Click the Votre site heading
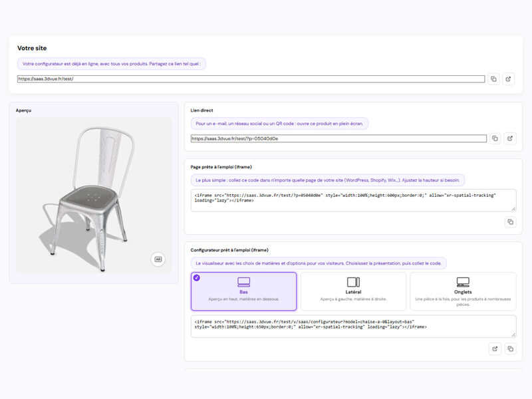This screenshot has width=532, height=399. point(32,48)
